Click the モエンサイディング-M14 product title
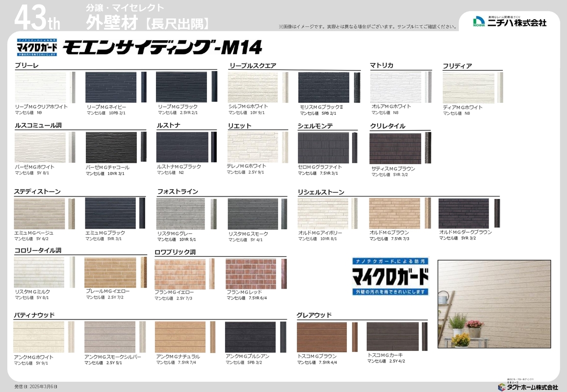This screenshot has width=567, height=392. tap(163, 48)
